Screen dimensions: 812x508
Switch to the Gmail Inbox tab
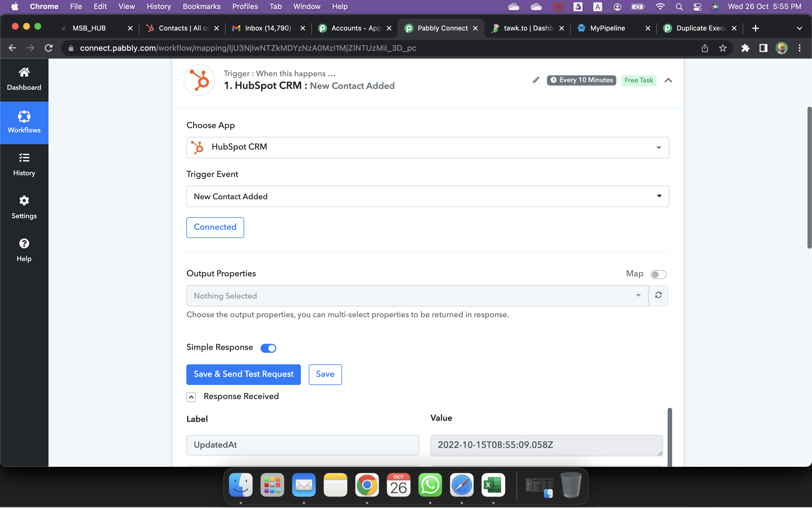[269, 28]
